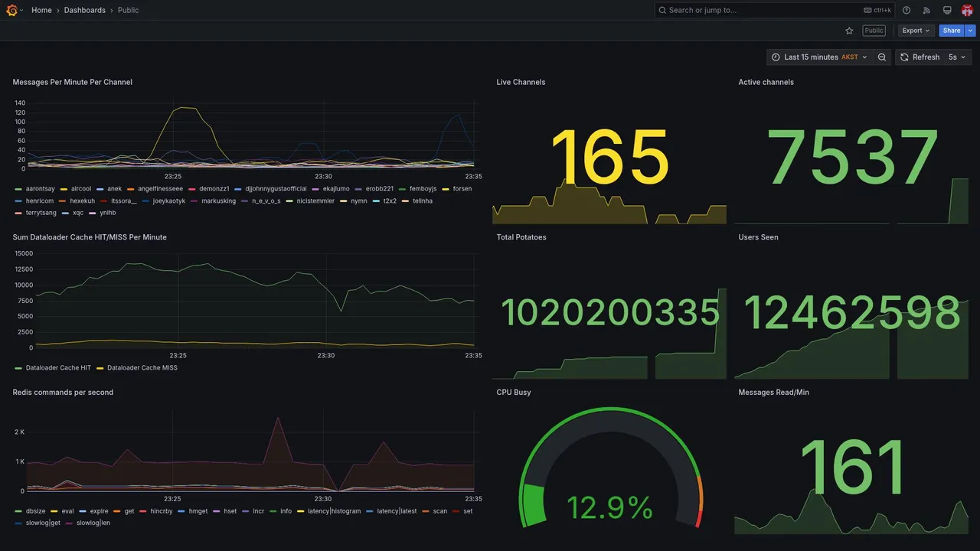Click the Refresh dashboard button

[919, 57]
